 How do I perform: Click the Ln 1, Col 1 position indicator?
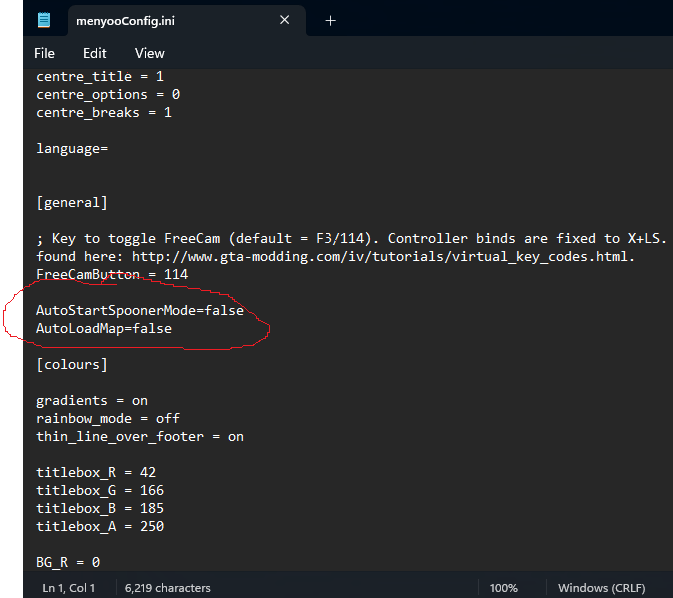tap(68, 588)
